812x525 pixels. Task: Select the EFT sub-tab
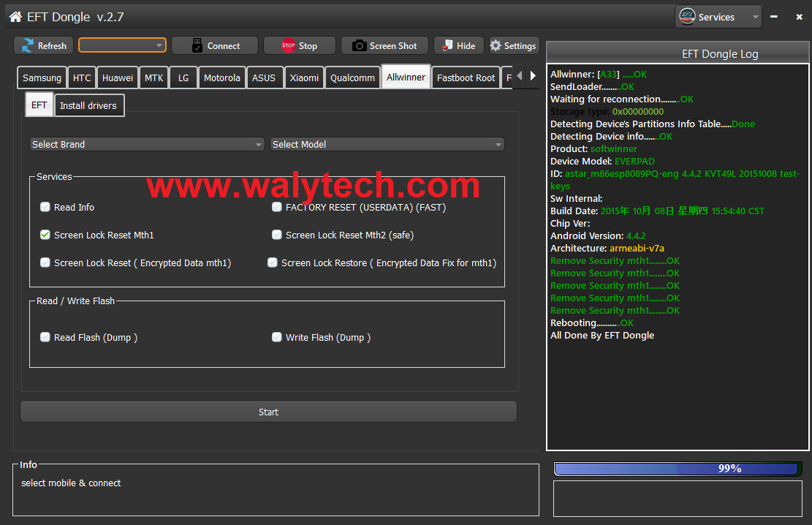(x=39, y=105)
